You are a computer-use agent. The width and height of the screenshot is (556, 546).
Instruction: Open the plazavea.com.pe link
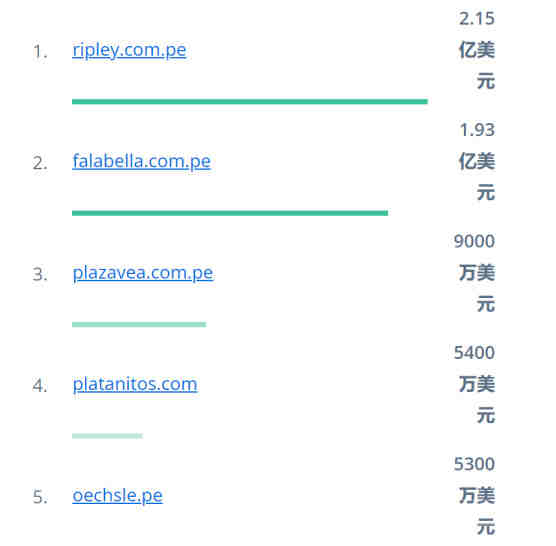pos(143,273)
